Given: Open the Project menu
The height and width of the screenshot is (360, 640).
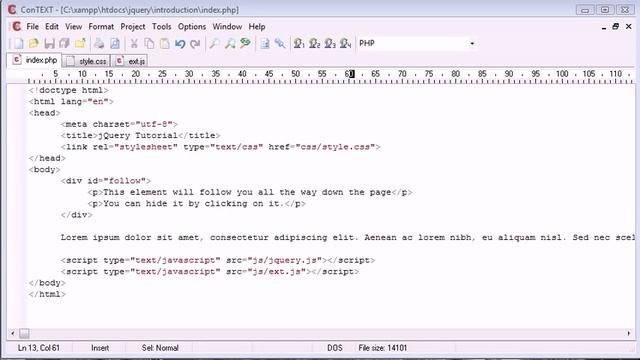Looking at the screenshot, I should 133,27.
